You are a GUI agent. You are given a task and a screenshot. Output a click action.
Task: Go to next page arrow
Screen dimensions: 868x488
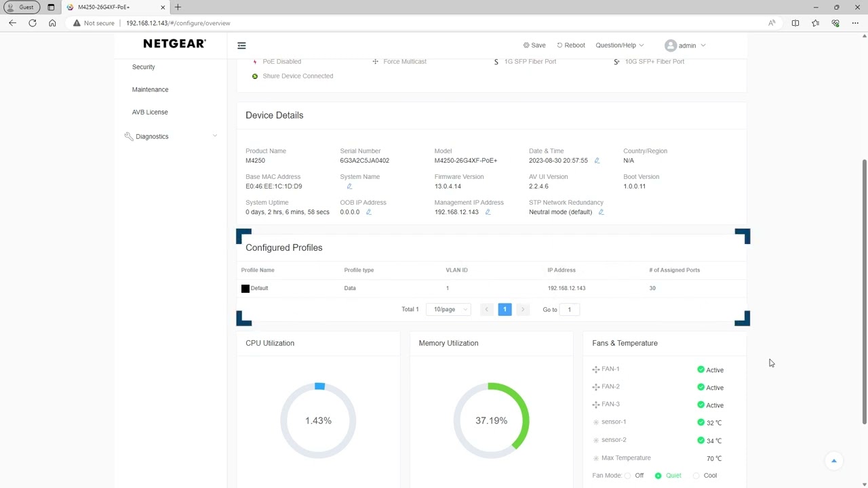point(523,309)
